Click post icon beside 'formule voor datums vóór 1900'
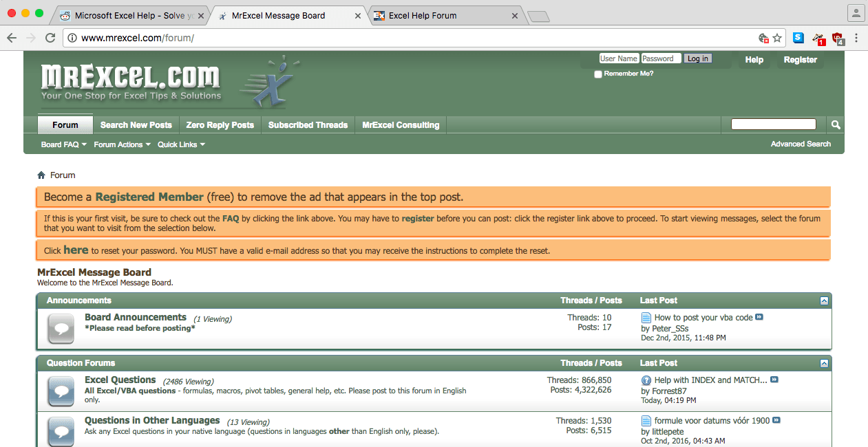 [646, 421]
